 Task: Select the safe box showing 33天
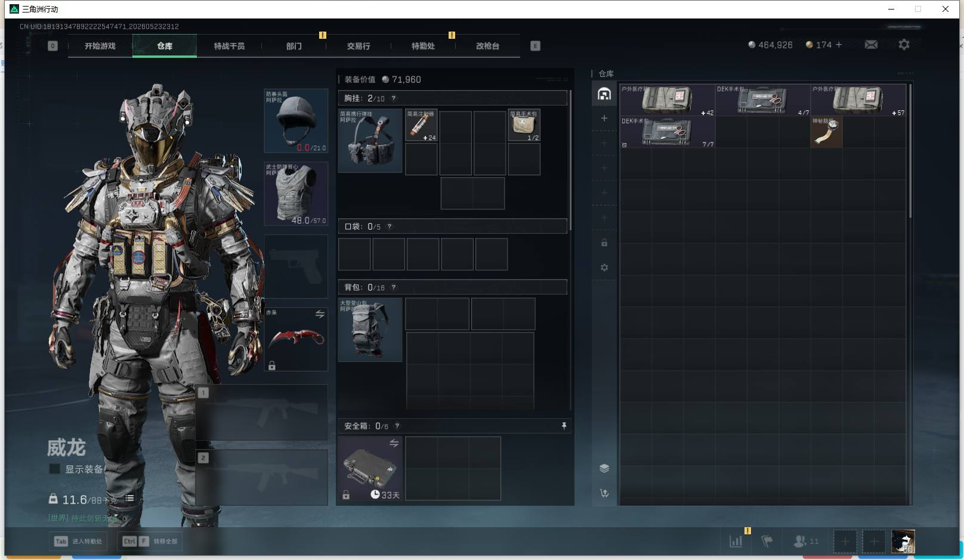pos(370,468)
